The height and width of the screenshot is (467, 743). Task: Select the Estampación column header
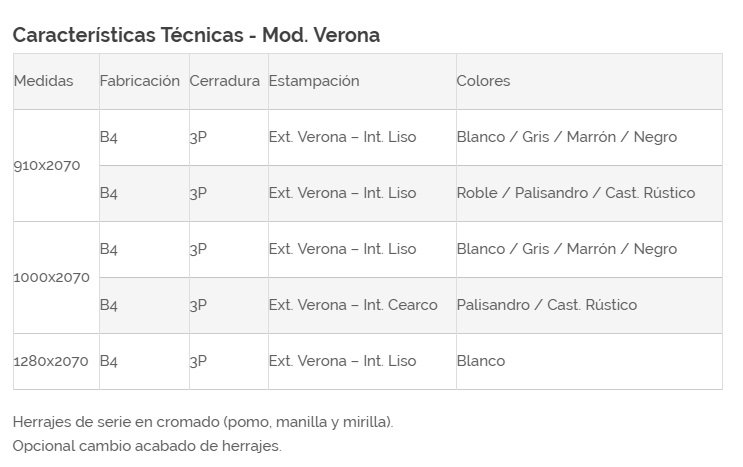(314, 81)
